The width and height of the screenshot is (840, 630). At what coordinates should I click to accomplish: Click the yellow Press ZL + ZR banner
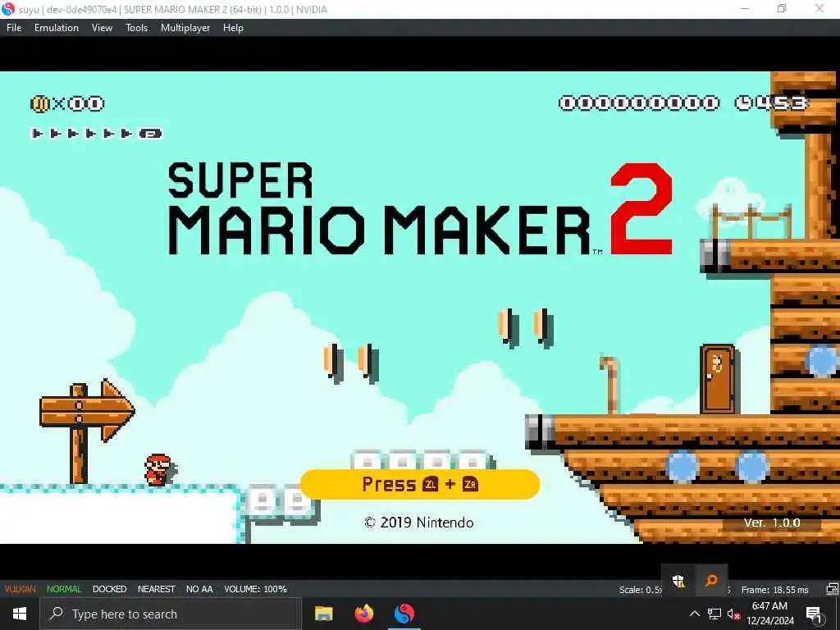pyautogui.click(x=419, y=484)
